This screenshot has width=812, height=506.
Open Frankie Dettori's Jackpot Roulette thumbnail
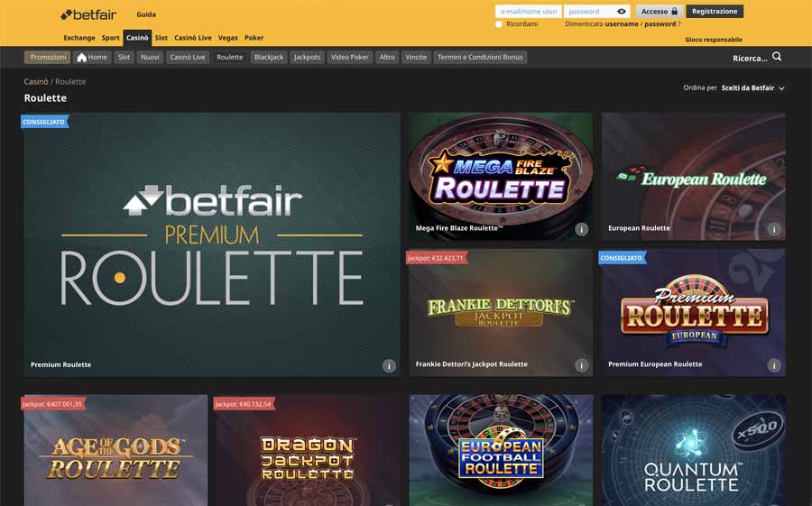(501, 313)
